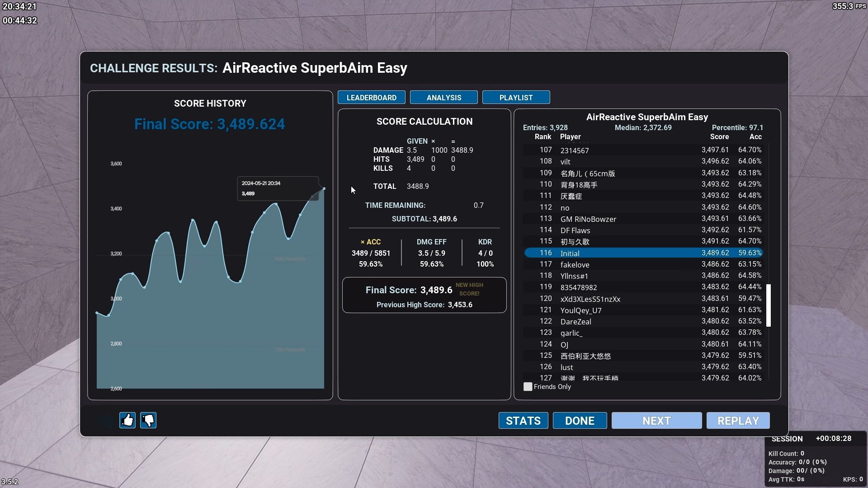
Task: Enable the Friends Only filter
Action: point(528,387)
